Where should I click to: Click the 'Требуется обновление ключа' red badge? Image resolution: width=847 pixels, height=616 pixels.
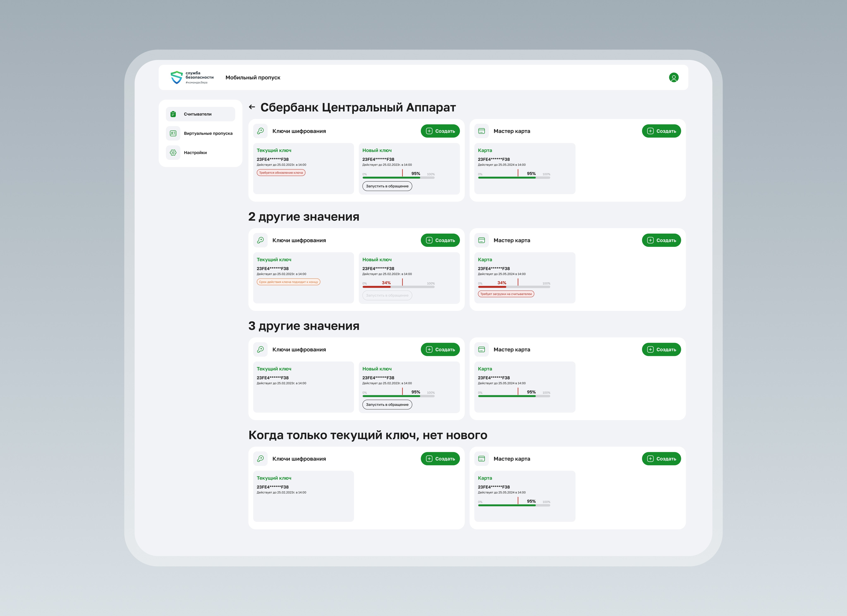(x=281, y=172)
